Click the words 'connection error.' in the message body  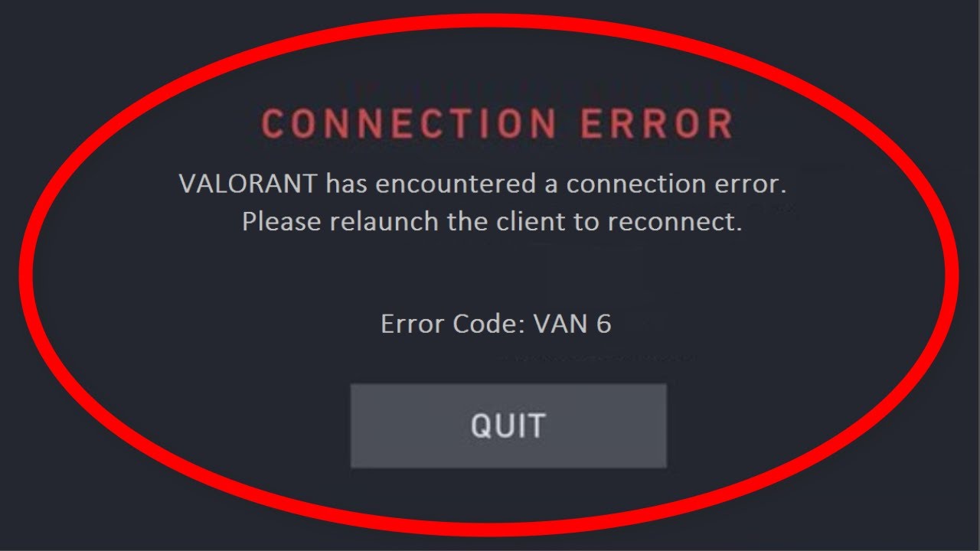[x=677, y=184]
